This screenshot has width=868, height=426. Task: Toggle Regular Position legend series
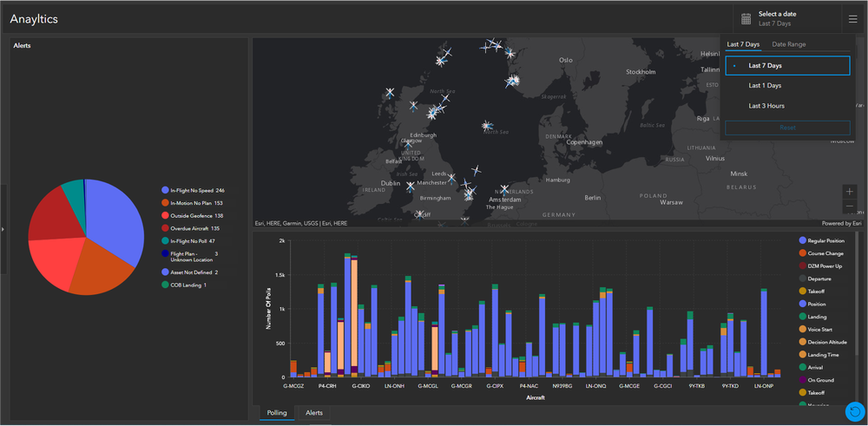[x=821, y=240]
